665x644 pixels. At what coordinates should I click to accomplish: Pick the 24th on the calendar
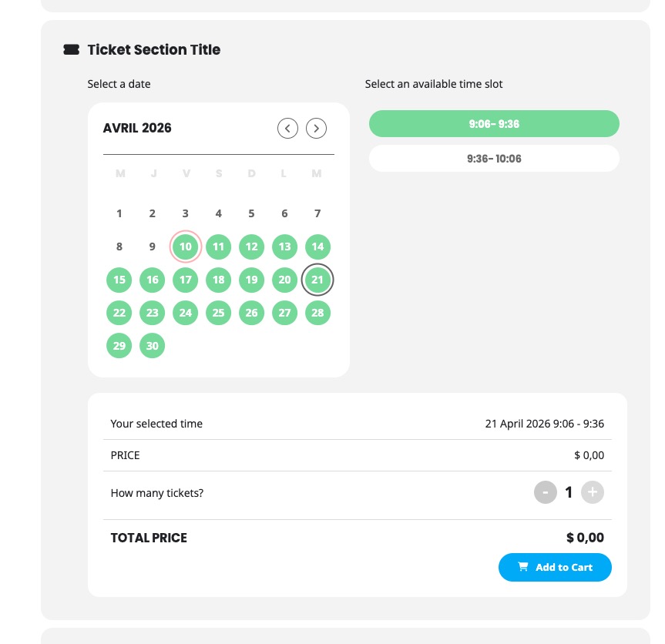click(x=186, y=313)
